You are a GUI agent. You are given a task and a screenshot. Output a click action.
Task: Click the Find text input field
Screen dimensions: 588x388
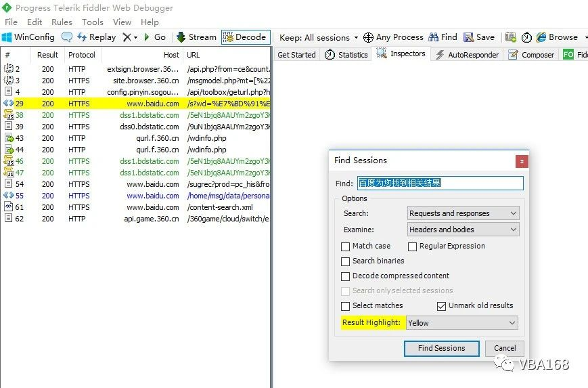(440, 183)
